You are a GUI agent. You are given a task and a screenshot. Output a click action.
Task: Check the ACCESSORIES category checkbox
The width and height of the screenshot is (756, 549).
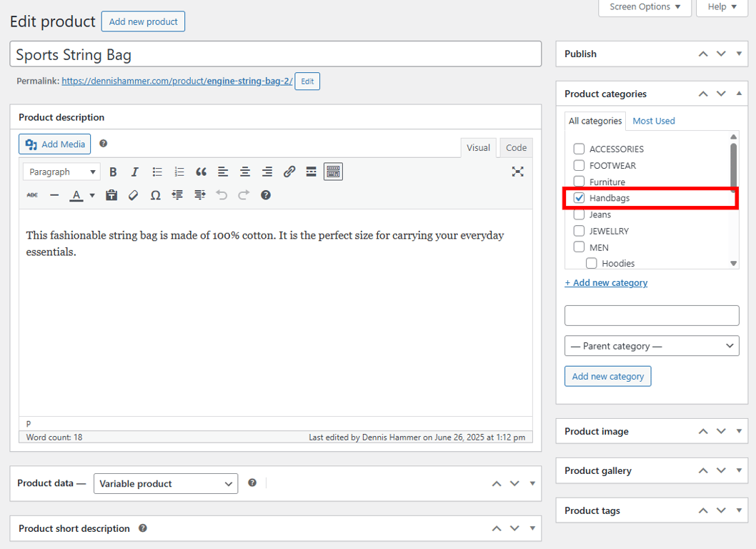[578, 149]
